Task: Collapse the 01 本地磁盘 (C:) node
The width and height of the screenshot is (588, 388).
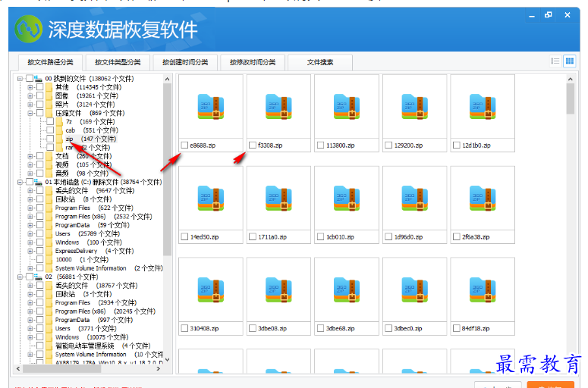Action: tap(20, 182)
